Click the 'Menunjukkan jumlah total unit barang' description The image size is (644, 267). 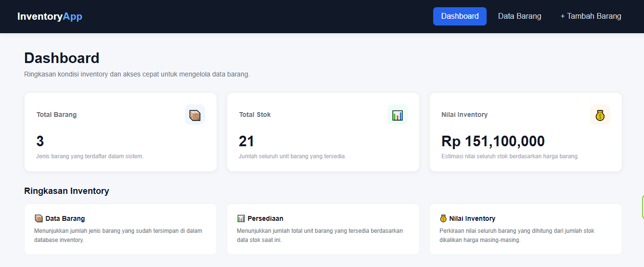[x=320, y=235]
